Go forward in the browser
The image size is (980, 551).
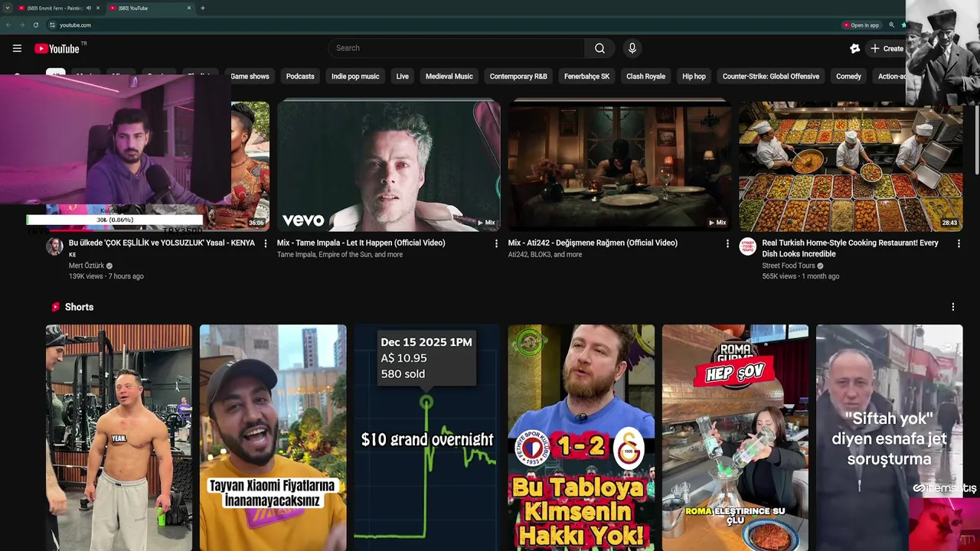tap(21, 24)
